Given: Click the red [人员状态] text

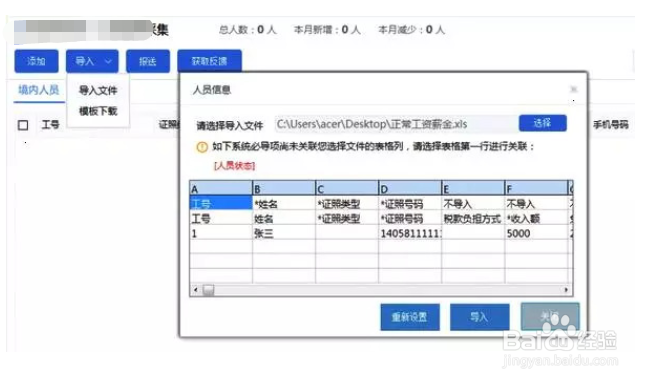Looking at the screenshot, I should (234, 166).
